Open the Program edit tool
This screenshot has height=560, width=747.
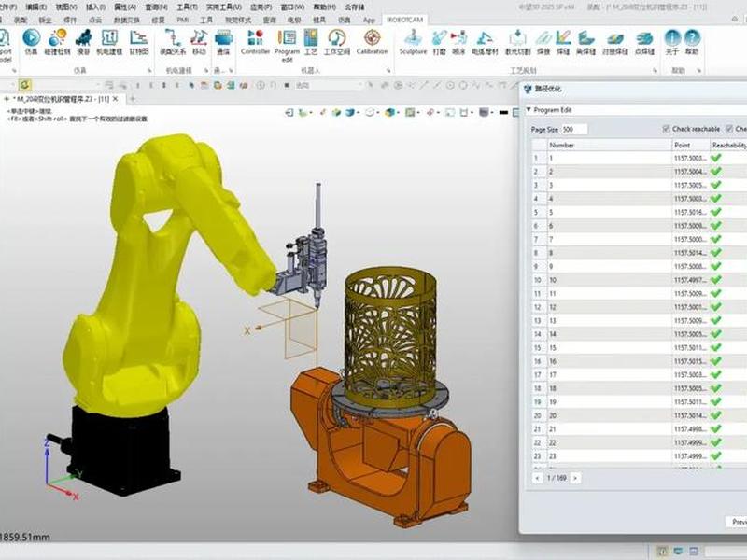[x=287, y=45]
